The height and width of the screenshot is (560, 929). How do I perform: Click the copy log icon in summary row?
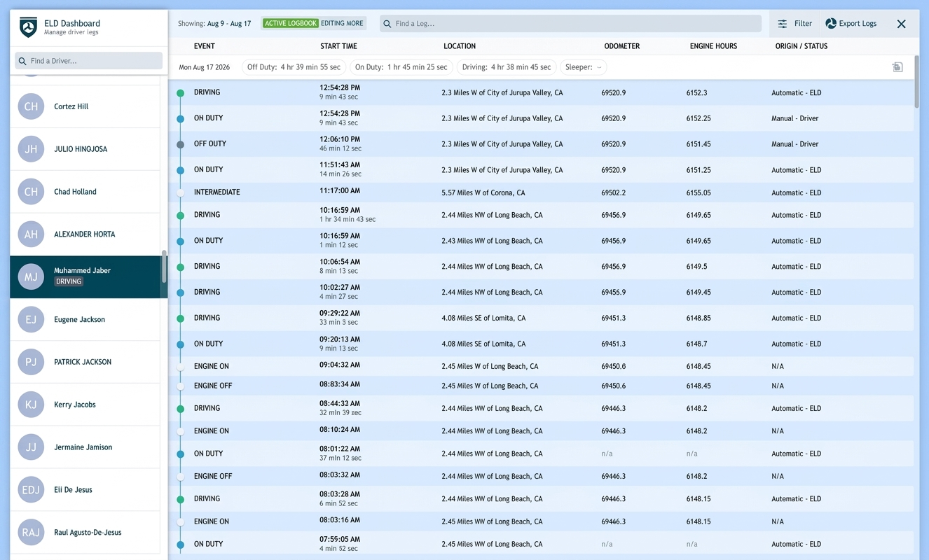click(897, 67)
